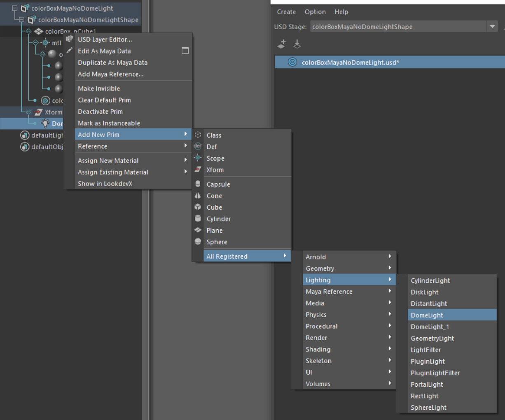Screen dimensions: 505x420
Task: Mark the prim as Instanceable
Action: [x=109, y=123]
